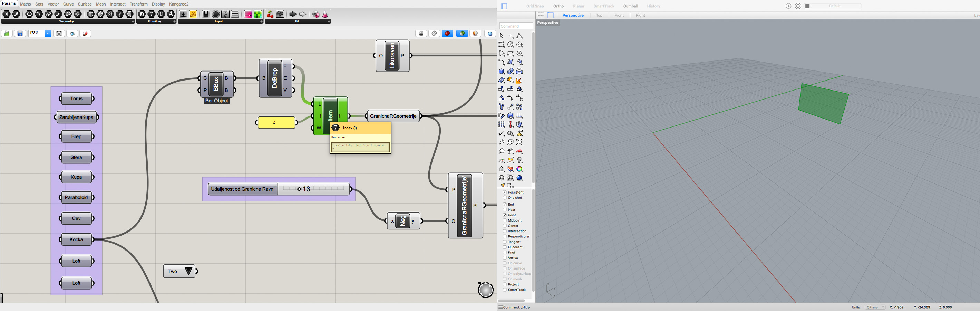Viewport: 980px width, 311px height.
Task: Switch to the Transform tab
Action: point(138,4)
